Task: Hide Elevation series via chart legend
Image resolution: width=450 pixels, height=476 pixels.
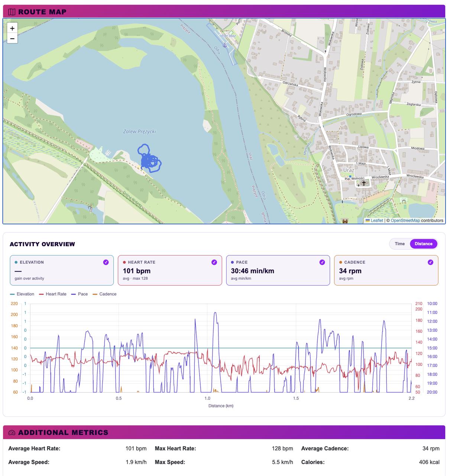Action: pos(22,294)
